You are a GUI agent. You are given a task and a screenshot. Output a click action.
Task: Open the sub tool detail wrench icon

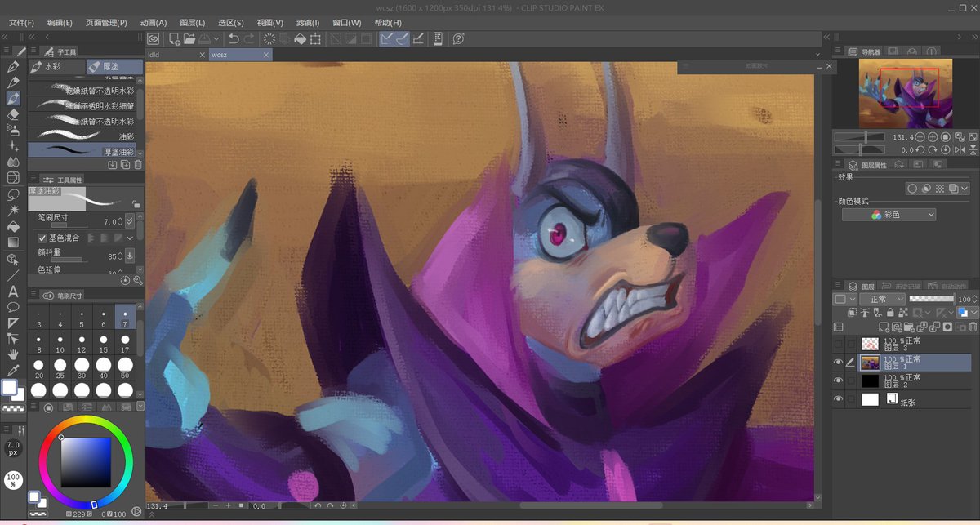[136, 280]
